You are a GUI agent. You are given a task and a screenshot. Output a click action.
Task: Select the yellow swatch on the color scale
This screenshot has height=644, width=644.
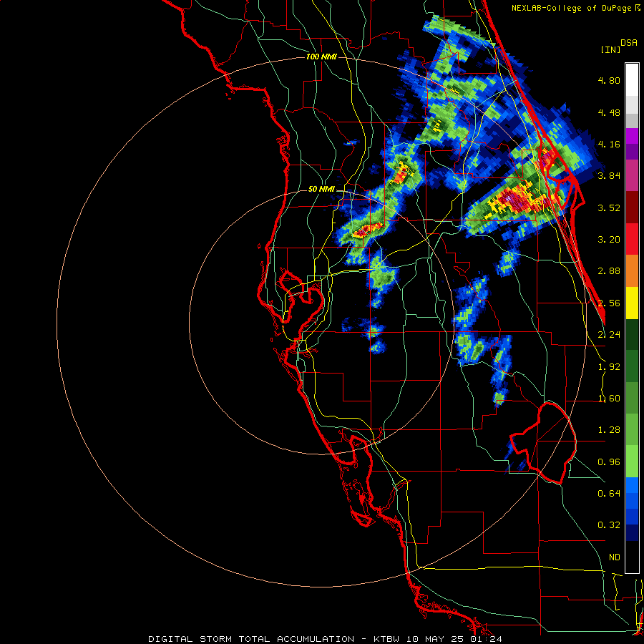(x=632, y=303)
